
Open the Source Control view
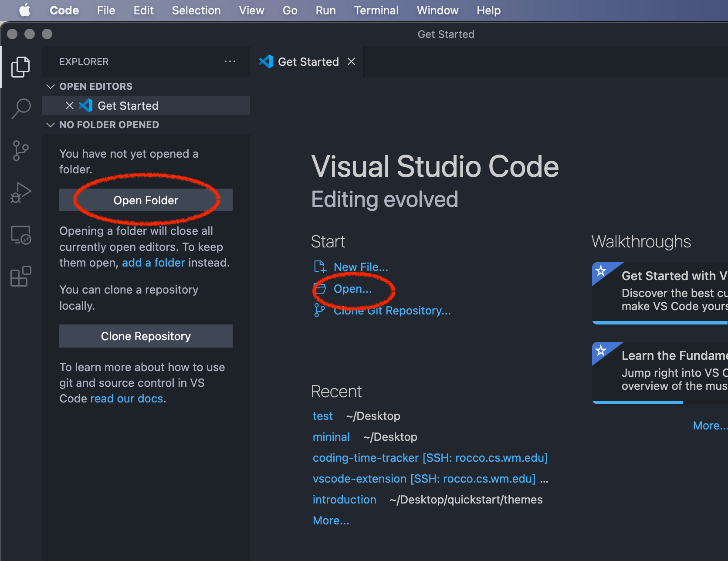point(20,150)
